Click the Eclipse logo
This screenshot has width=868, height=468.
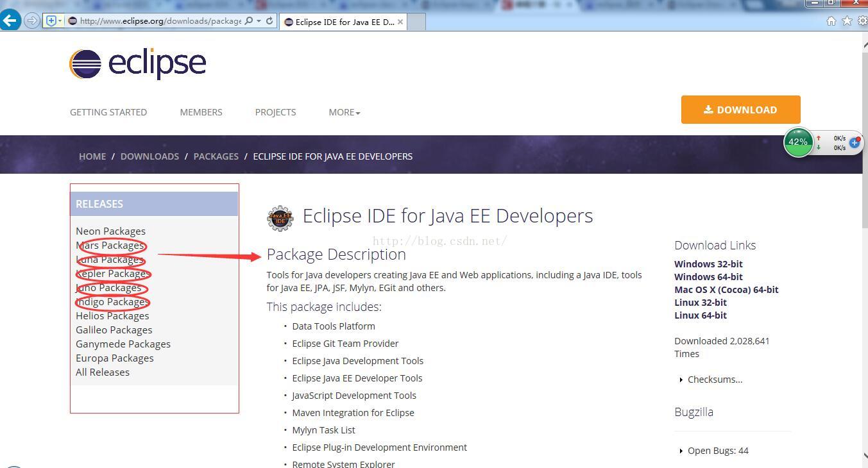click(x=138, y=63)
